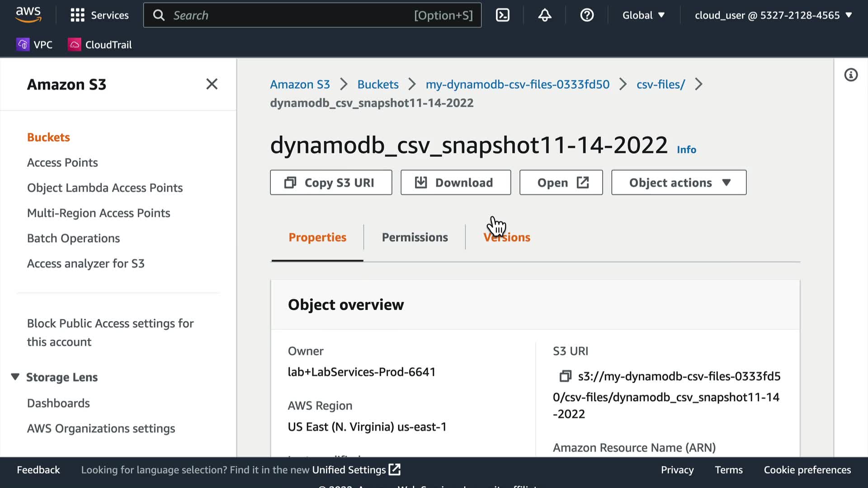Image resolution: width=868 pixels, height=488 pixels.
Task: Open the info panel icon at right
Action: pyautogui.click(x=850, y=75)
